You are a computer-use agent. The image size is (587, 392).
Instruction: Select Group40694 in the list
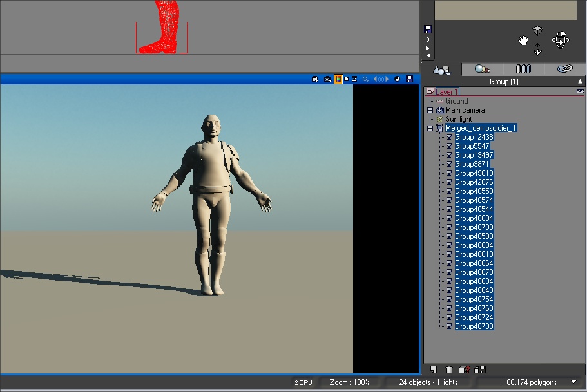(474, 218)
